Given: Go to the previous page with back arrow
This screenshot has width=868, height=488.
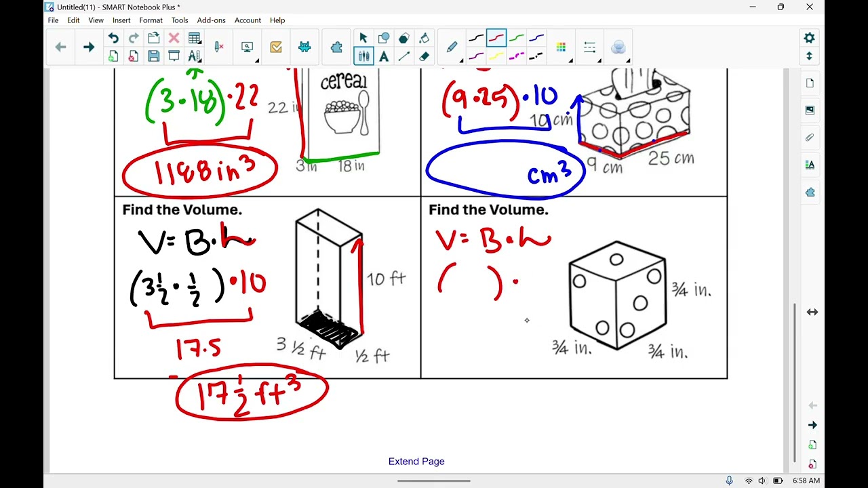Looking at the screenshot, I should 60,47.
